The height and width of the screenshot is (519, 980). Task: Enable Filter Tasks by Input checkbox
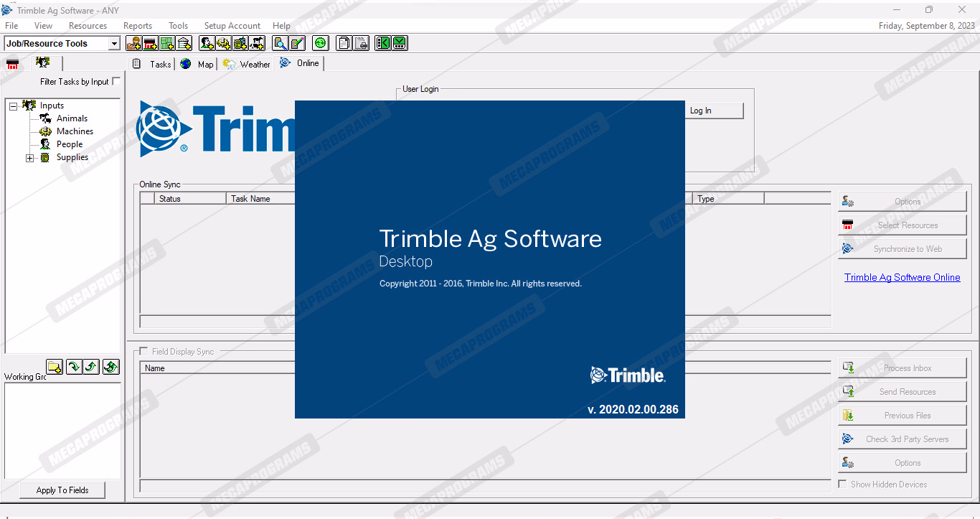click(116, 81)
